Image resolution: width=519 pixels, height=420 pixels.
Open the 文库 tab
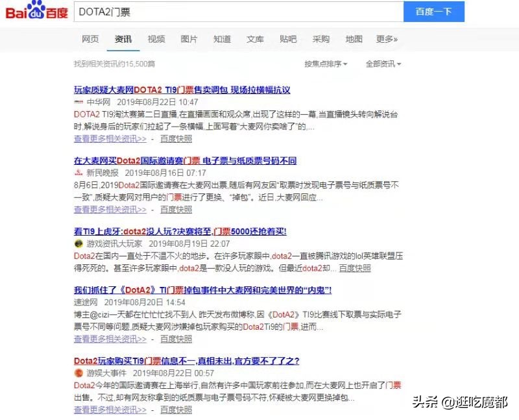(x=255, y=39)
